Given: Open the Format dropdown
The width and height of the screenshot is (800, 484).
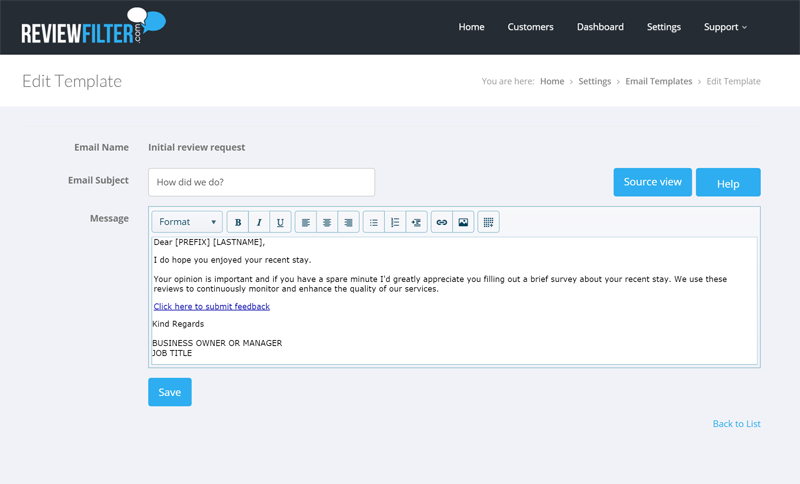Looking at the screenshot, I should point(187,222).
